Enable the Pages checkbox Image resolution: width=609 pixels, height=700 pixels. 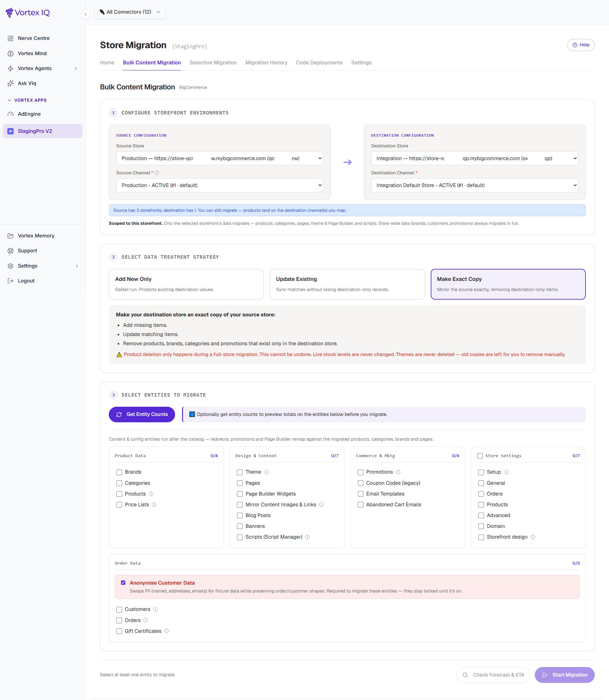point(240,483)
